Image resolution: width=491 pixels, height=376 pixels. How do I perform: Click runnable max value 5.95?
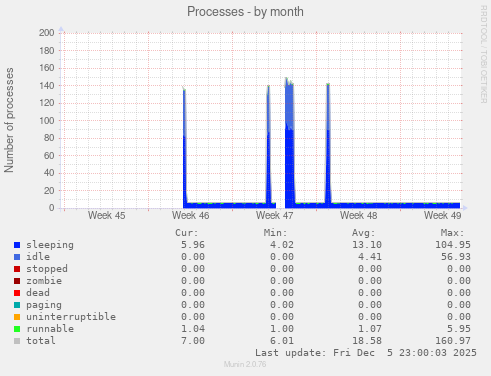coord(459,329)
